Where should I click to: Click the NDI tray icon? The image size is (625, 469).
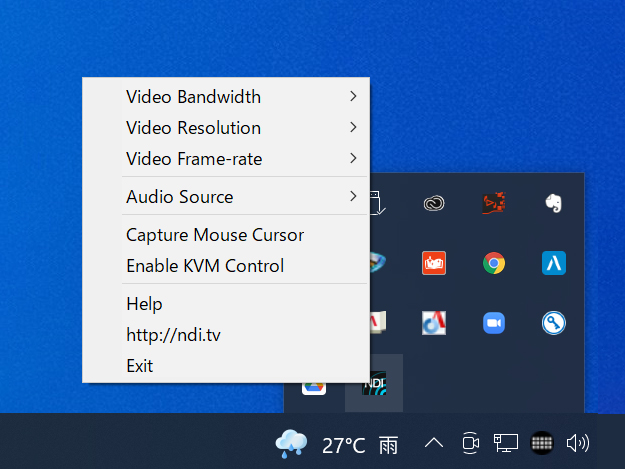coord(374,384)
